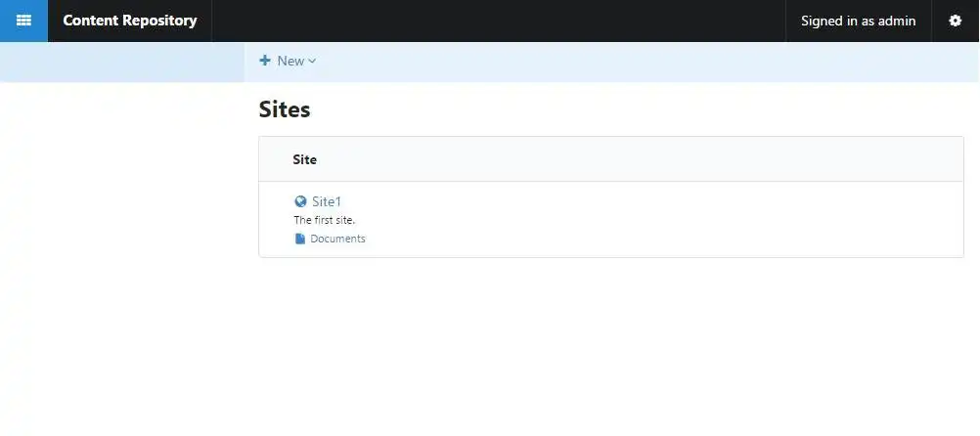The width and height of the screenshot is (980, 436).
Task: Open the app grid menu icon
Action: [x=23, y=21]
